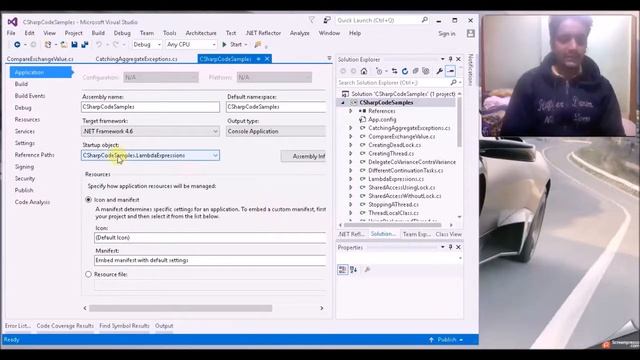
Task: Click the Assembly Information button
Action: (x=303, y=156)
